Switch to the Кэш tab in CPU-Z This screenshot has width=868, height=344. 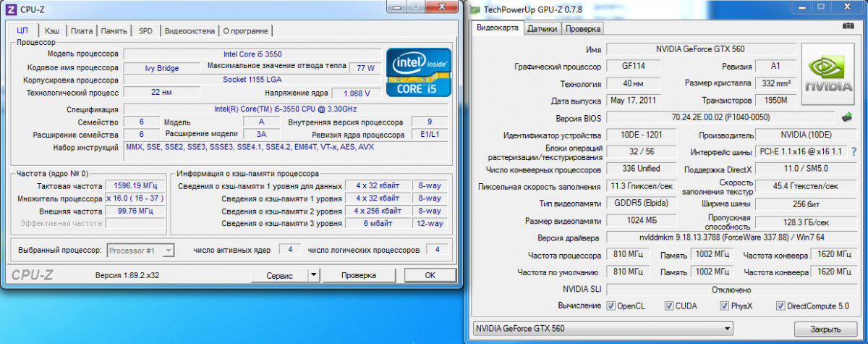point(52,31)
